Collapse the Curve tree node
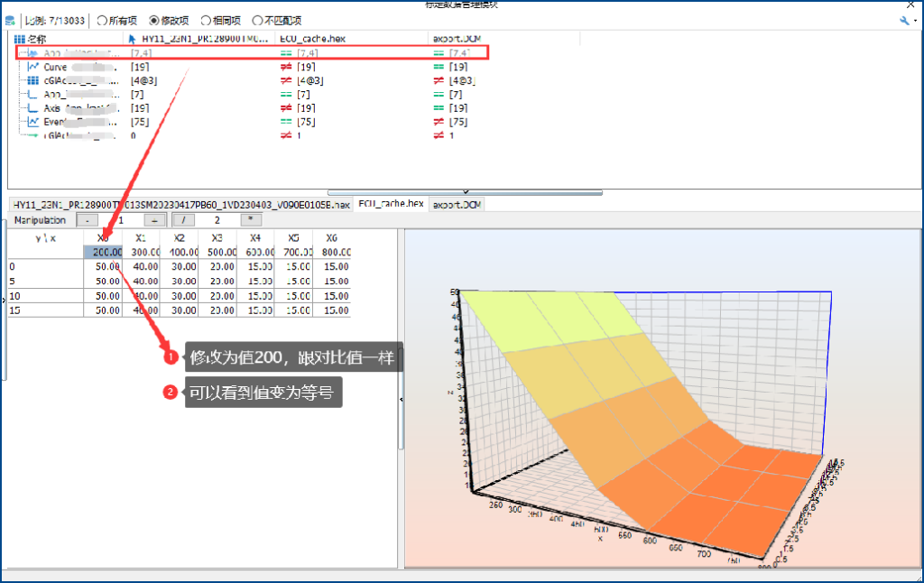924x583 pixels. (x=19, y=66)
